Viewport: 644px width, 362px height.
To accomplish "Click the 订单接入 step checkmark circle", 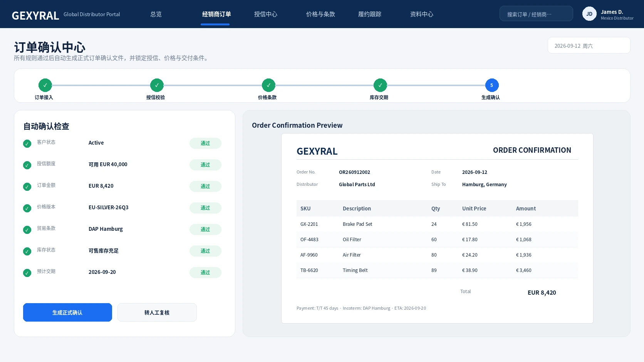I will [45, 85].
